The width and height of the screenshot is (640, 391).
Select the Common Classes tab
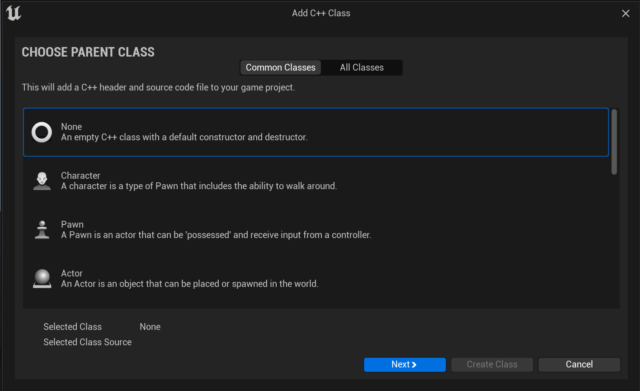(280, 68)
